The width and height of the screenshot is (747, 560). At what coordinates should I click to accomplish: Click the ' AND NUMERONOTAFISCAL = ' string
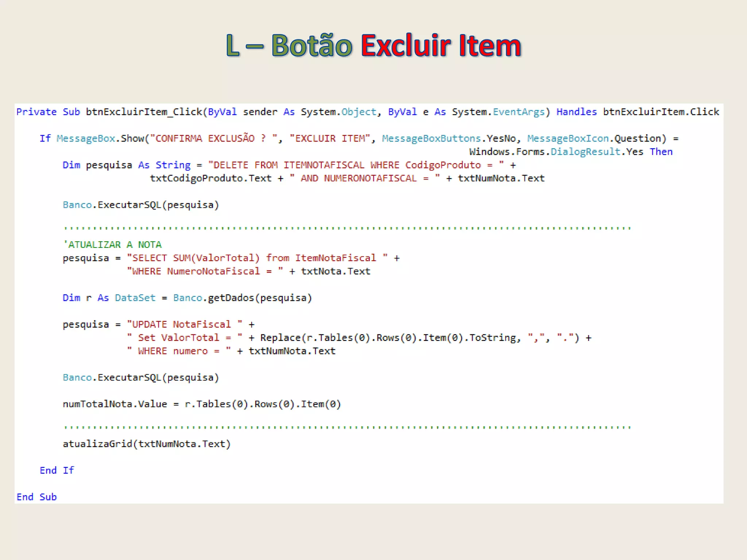(x=365, y=178)
